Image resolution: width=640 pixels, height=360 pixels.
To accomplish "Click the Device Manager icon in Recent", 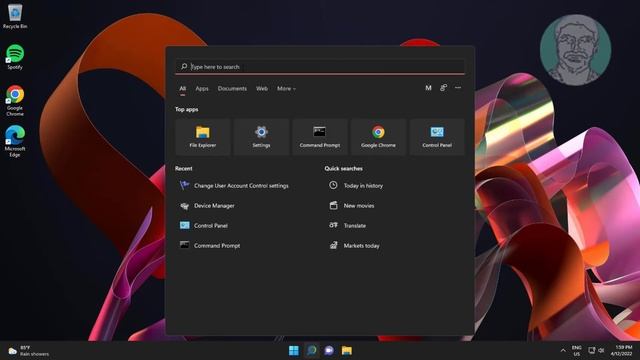I will tap(184, 206).
